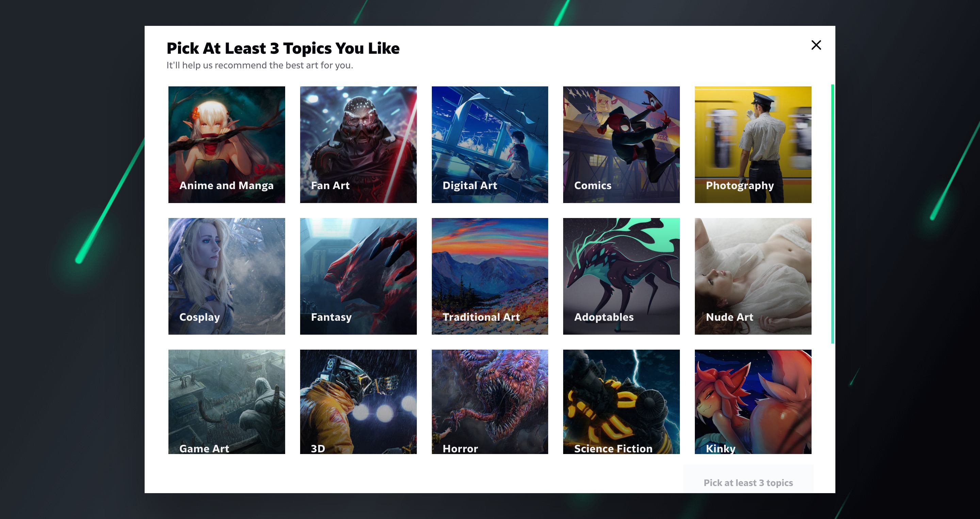Screen dimensions: 980x519
Task: Click the green vertical scrollbar
Action: click(x=832, y=214)
